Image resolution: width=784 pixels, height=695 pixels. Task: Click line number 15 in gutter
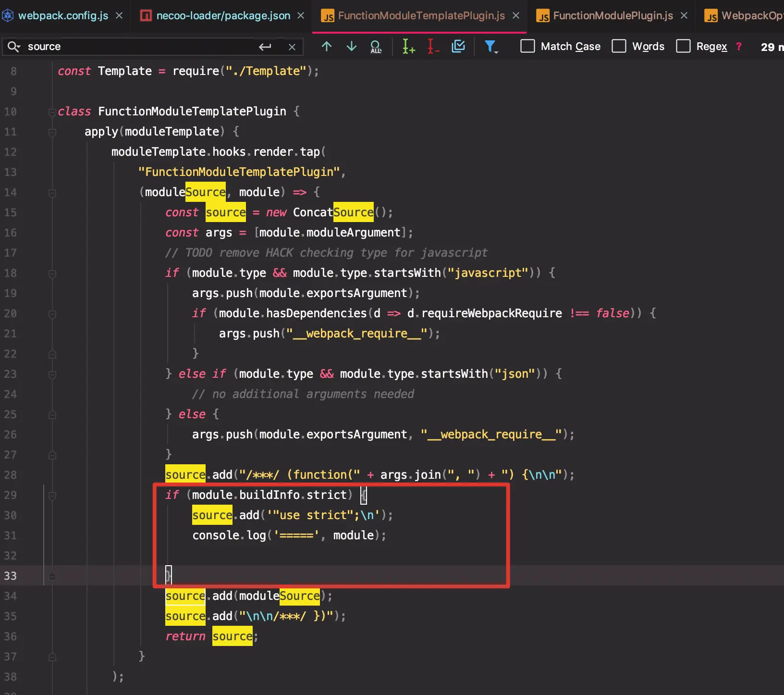click(x=10, y=212)
